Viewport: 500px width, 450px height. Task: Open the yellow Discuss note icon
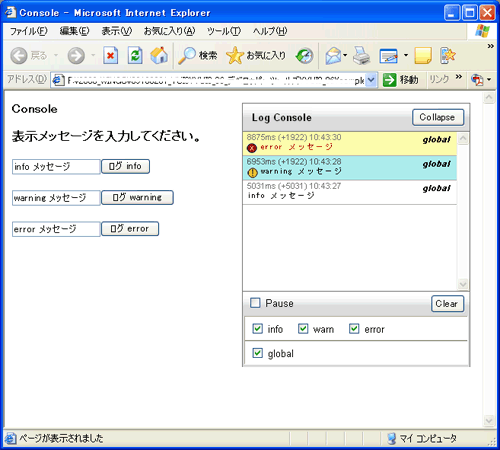423,55
